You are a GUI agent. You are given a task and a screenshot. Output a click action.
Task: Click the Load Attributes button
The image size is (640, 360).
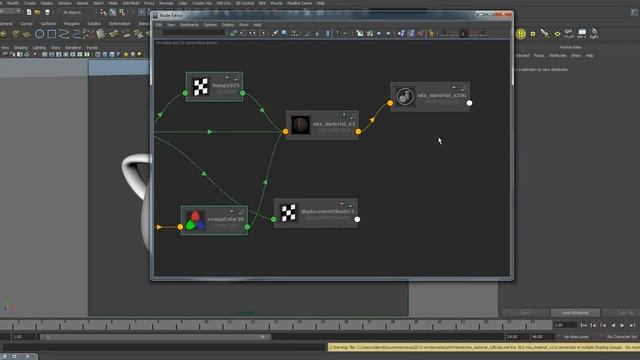[575, 313]
